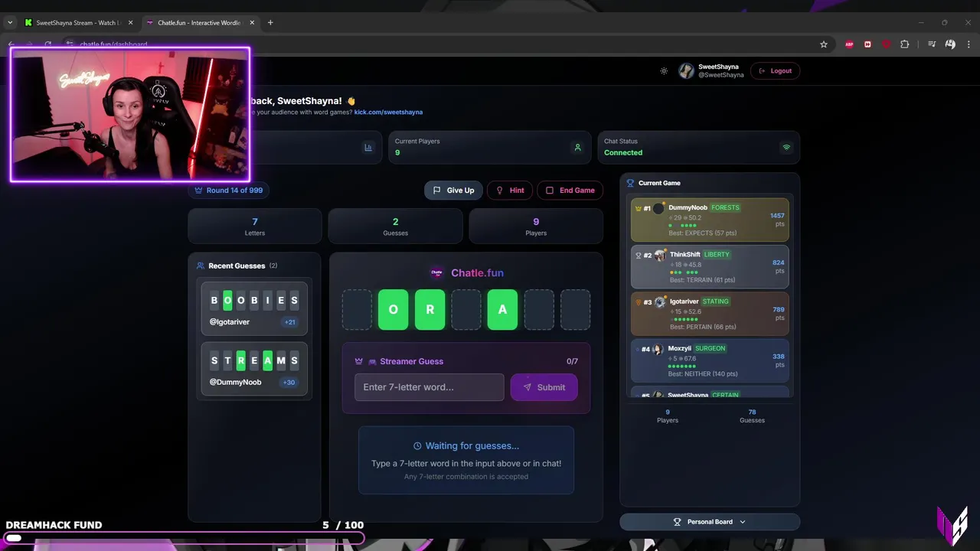980x551 pixels.
Task: Click the green A tile
Action: (x=502, y=310)
